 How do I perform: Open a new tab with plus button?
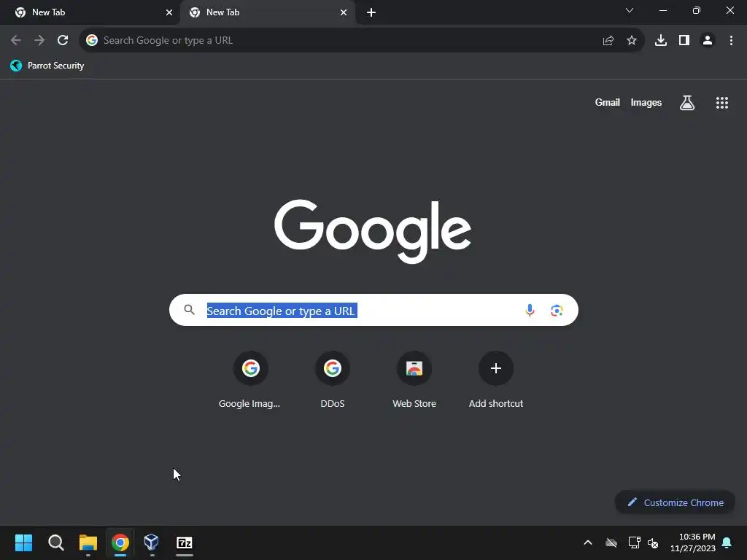point(371,12)
